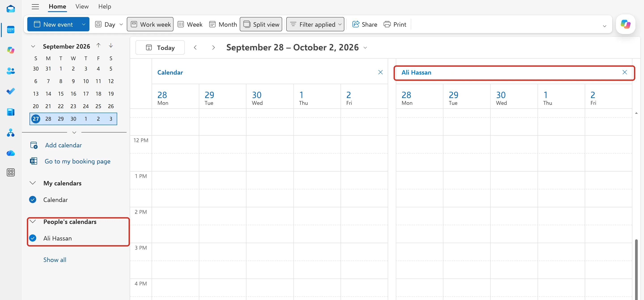Toggle the Split view button
The height and width of the screenshot is (300, 644).
click(x=261, y=24)
